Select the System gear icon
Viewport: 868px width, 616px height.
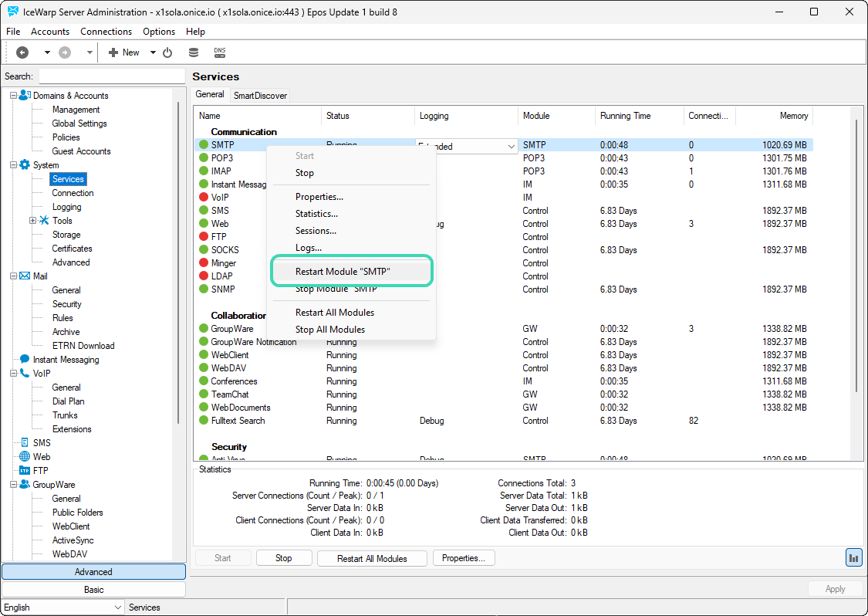point(25,165)
